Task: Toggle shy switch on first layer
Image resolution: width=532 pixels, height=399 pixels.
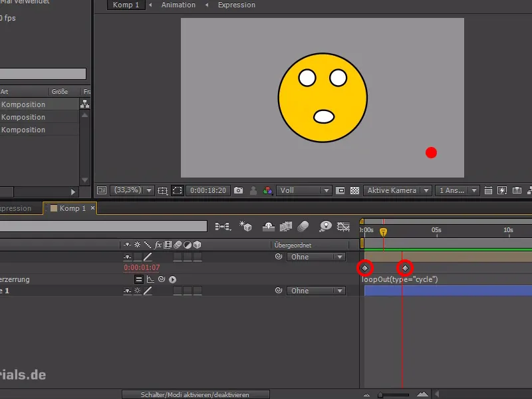Action: point(127,257)
